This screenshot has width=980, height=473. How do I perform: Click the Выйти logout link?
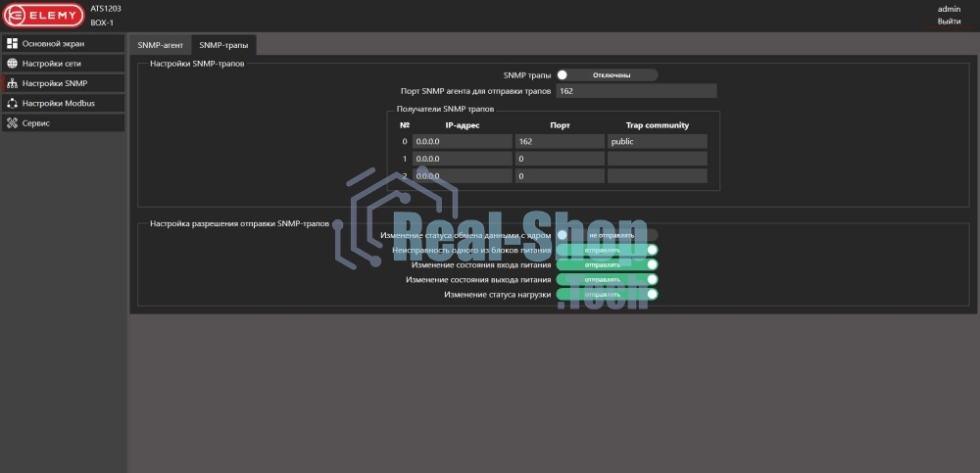click(x=949, y=22)
